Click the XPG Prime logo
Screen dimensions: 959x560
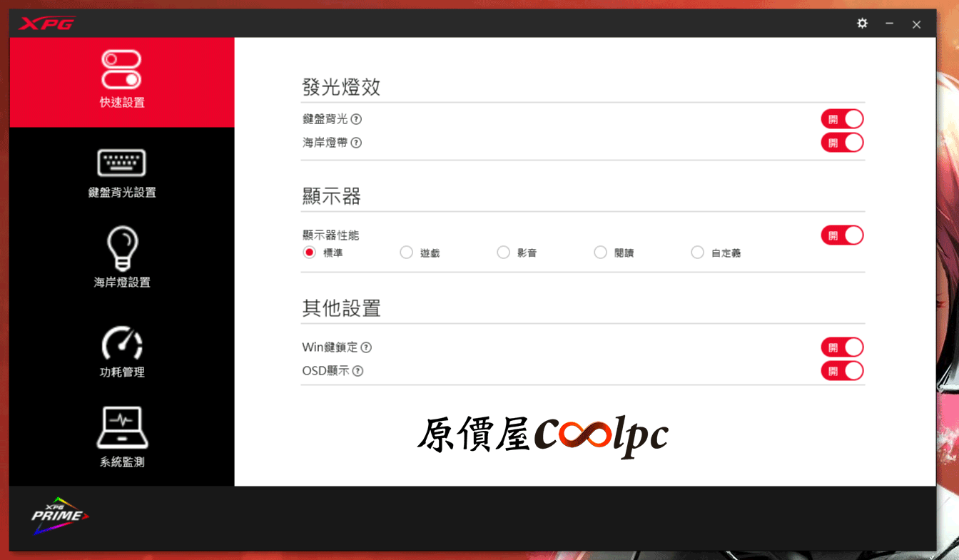59,516
